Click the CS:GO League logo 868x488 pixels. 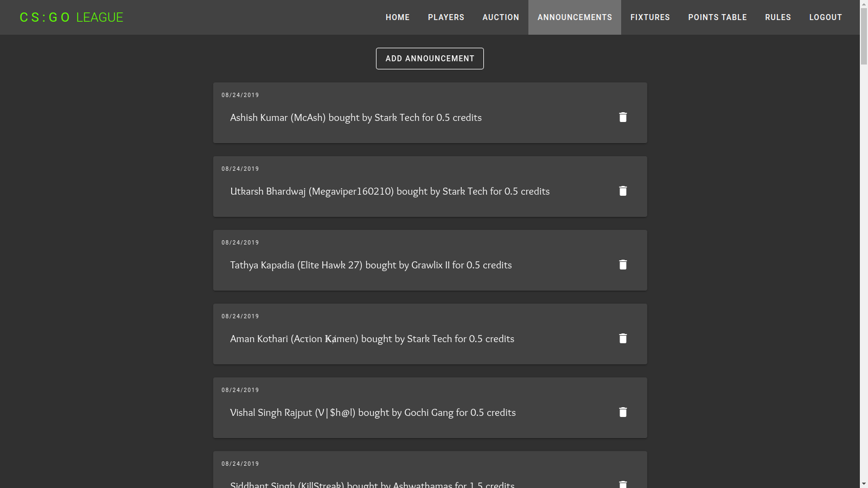[72, 17]
